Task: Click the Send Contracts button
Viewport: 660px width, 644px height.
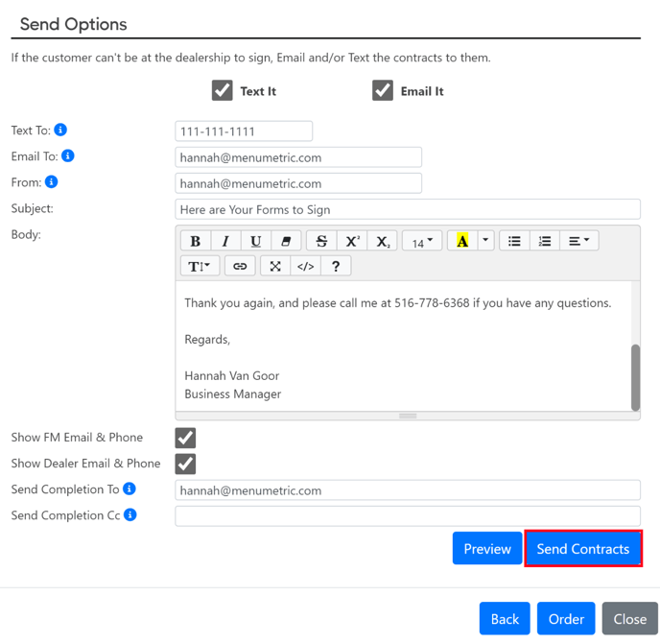Action: tap(583, 548)
